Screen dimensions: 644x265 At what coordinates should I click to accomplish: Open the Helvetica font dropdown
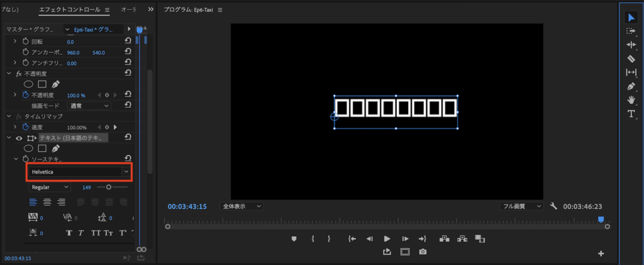(126, 171)
